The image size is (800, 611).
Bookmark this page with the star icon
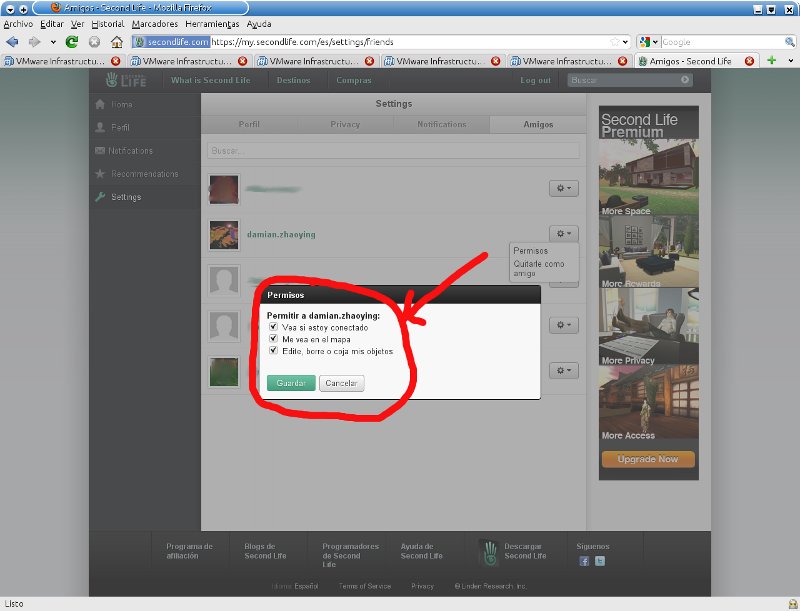615,42
